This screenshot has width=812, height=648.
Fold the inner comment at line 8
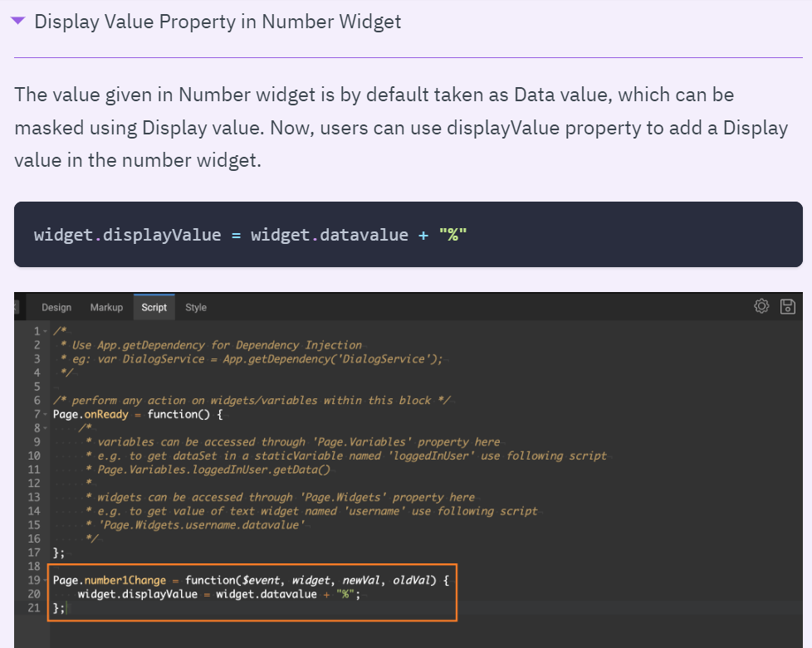[x=46, y=428]
